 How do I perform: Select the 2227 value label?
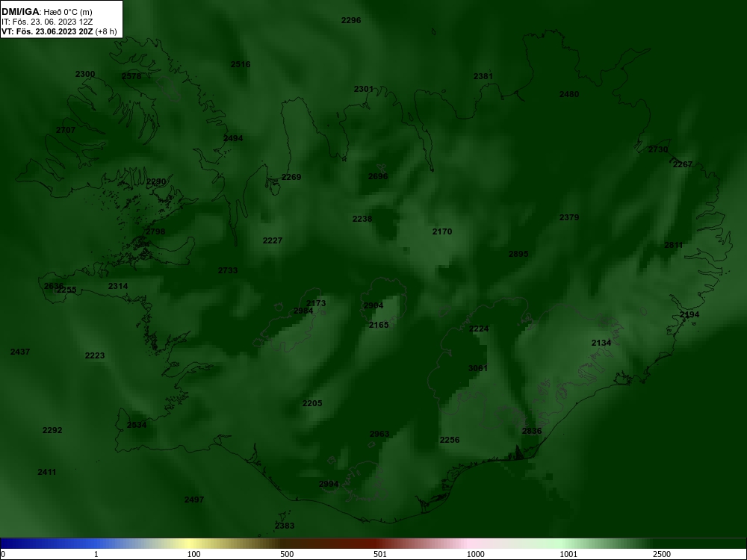point(273,240)
